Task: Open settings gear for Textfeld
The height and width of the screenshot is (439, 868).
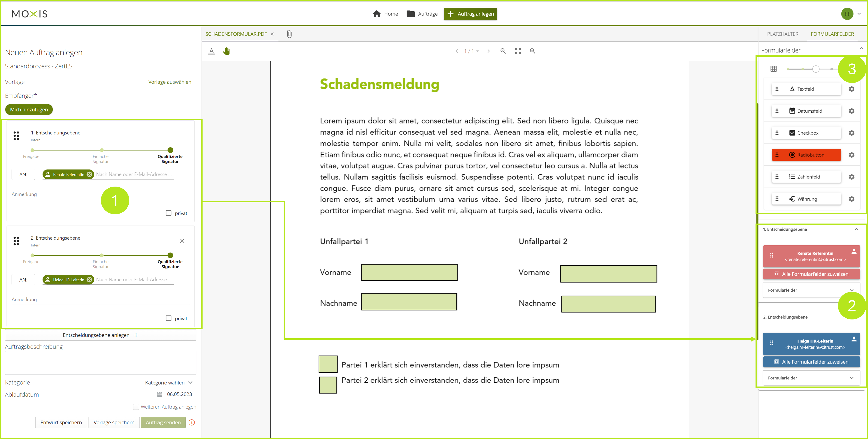Action: pyautogui.click(x=852, y=89)
